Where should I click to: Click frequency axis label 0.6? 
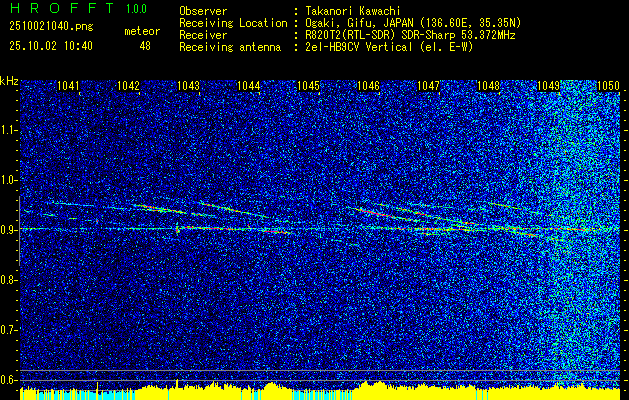[x=7, y=380]
